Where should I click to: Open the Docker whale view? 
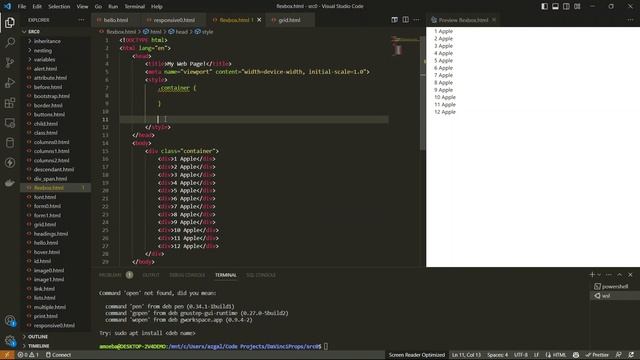click(10, 182)
